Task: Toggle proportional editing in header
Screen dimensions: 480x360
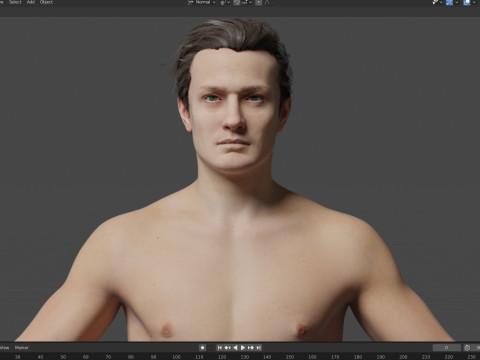Action: (259, 2)
